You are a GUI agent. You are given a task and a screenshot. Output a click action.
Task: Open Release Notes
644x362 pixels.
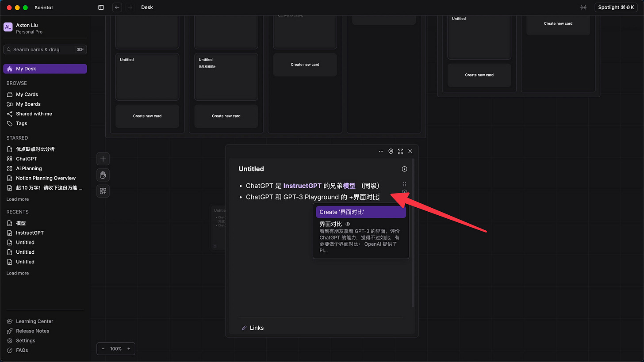32,331
